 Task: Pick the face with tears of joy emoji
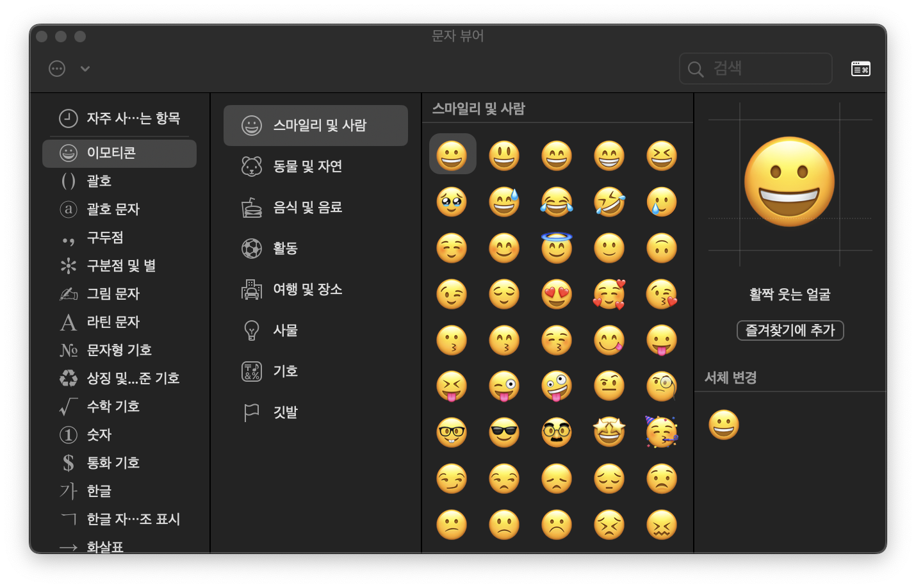coord(557,202)
